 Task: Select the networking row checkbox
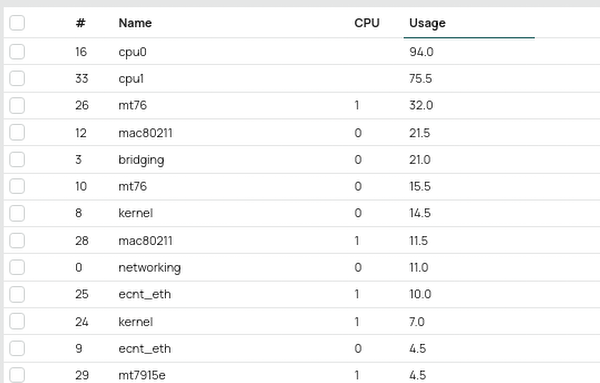pyautogui.click(x=17, y=267)
